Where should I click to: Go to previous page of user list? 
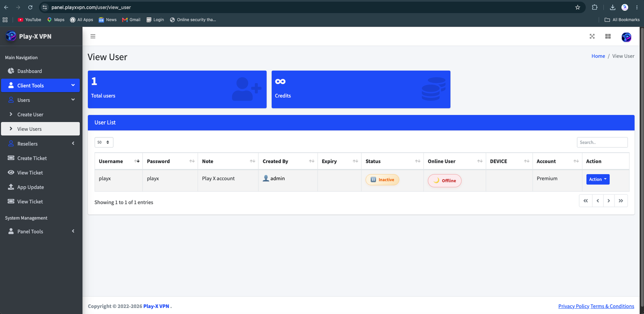(x=598, y=201)
